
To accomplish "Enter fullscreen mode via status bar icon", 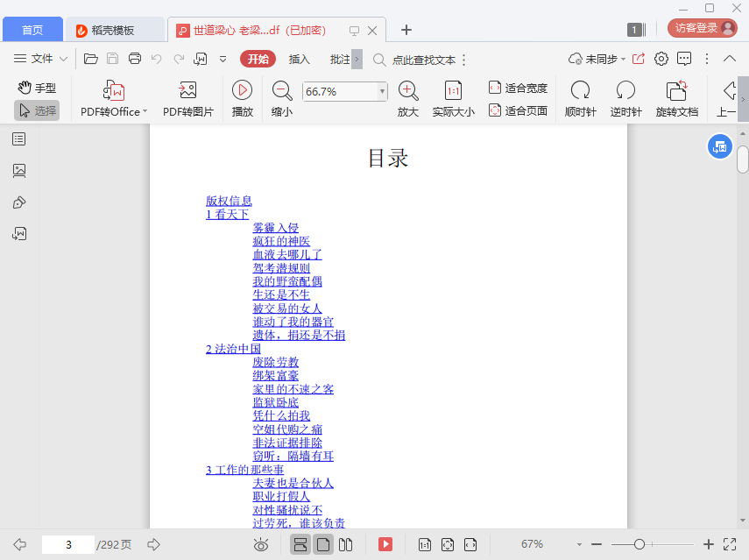I will click(x=730, y=544).
